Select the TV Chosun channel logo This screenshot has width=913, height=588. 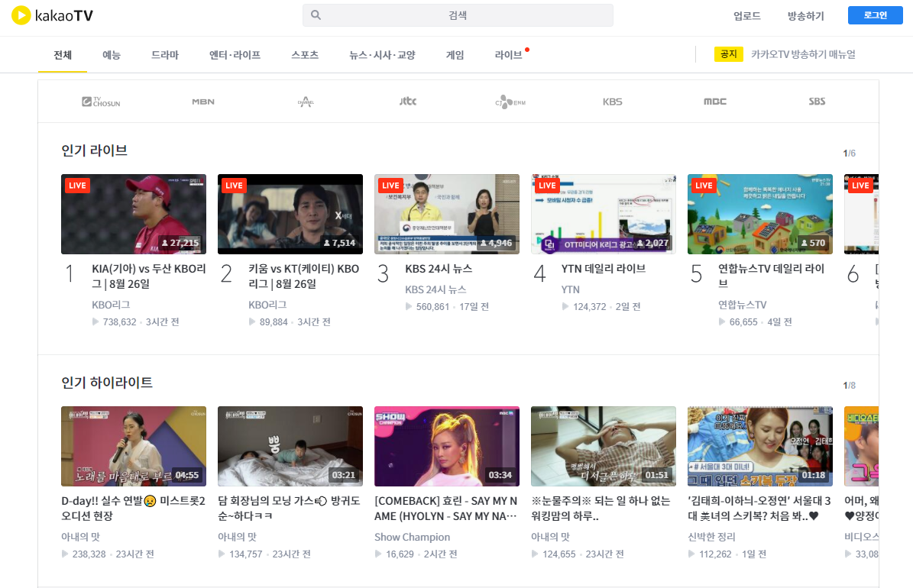[101, 102]
